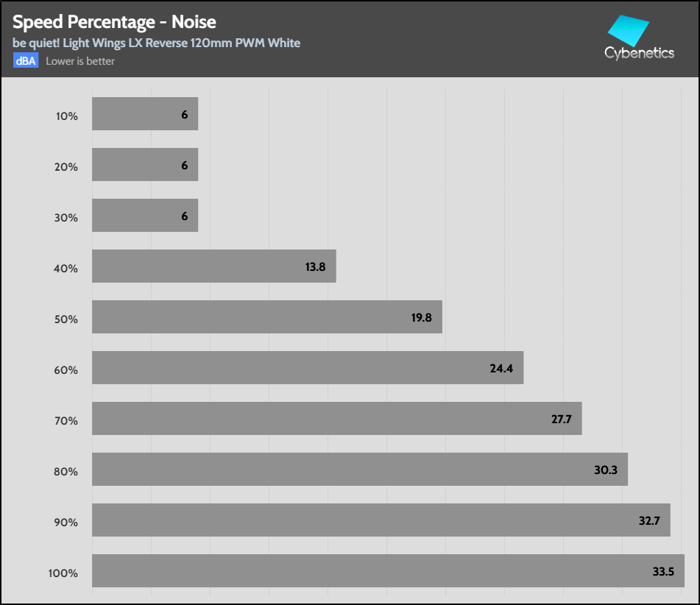Select the 50% bar showing 19.8
700x605 pixels.
point(266,317)
